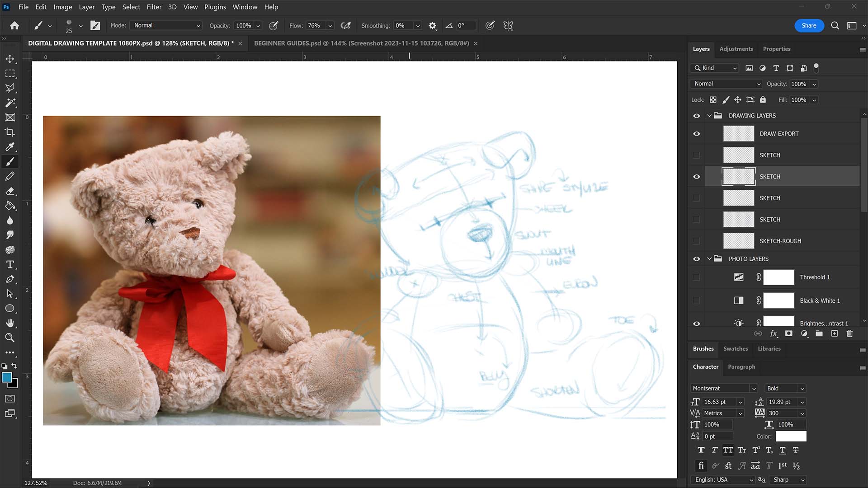Click the foreground blue color swatch
The image size is (868, 488).
point(7,378)
